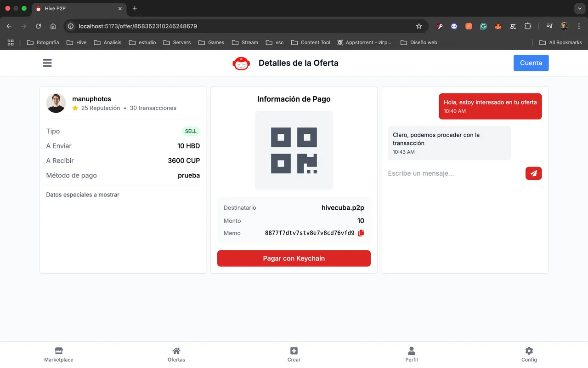Send message with the paper plane icon
588x368 pixels.
[x=533, y=173]
